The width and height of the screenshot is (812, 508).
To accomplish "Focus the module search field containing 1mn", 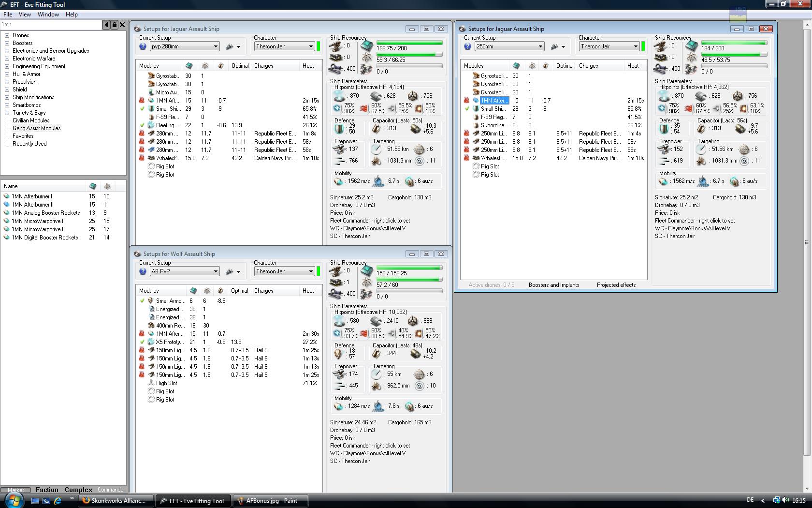I will tap(51, 25).
